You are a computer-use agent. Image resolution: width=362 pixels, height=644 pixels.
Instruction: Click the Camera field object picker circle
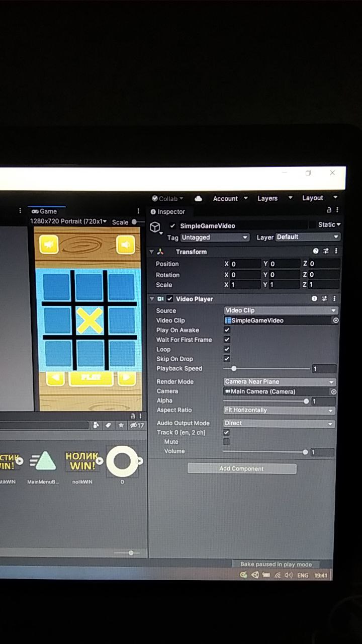coord(333,391)
